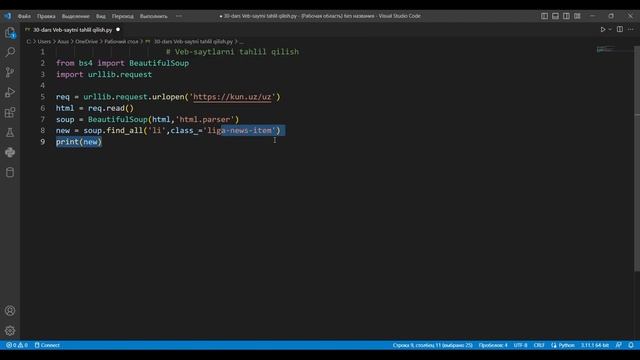
Task: Run the Python file with the play button
Action: tap(602, 29)
